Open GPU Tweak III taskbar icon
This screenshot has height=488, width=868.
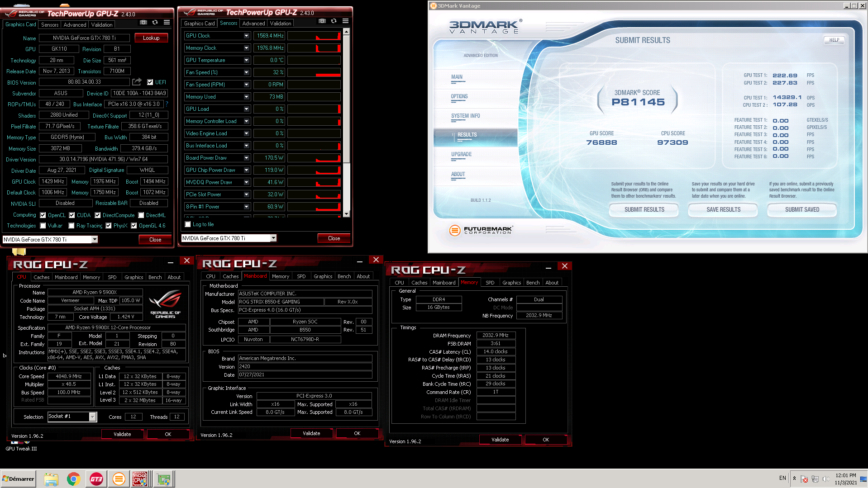coord(96,479)
